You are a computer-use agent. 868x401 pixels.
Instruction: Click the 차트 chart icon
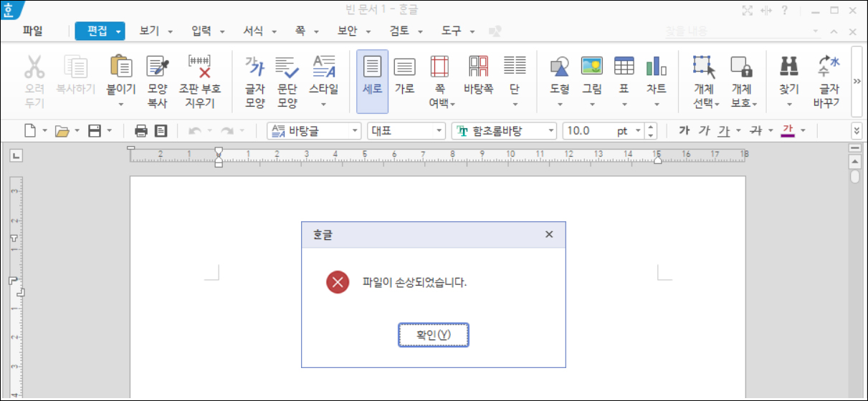click(657, 67)
